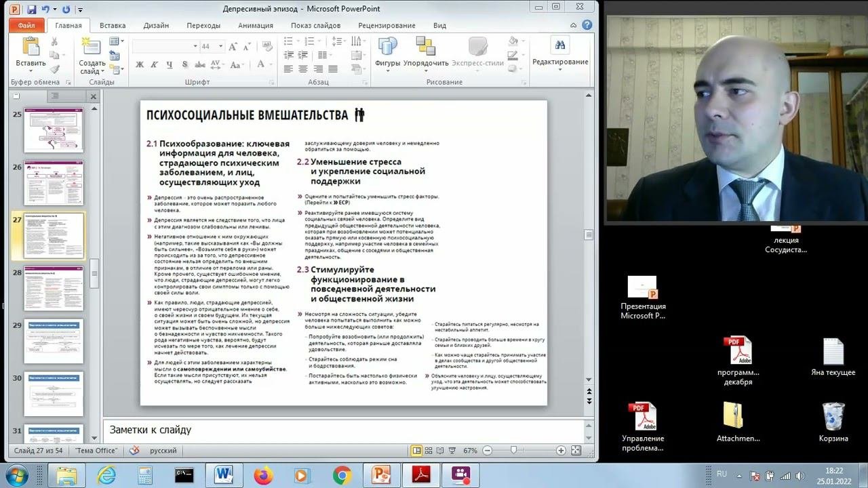Click the Editing (Редактирование) binoculars icon
This screenshot has height=488, width=868.
(560, 46)
